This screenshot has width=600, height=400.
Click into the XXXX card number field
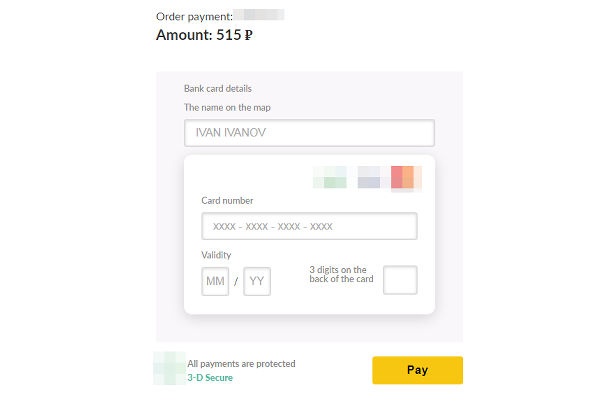pos(309,226)
